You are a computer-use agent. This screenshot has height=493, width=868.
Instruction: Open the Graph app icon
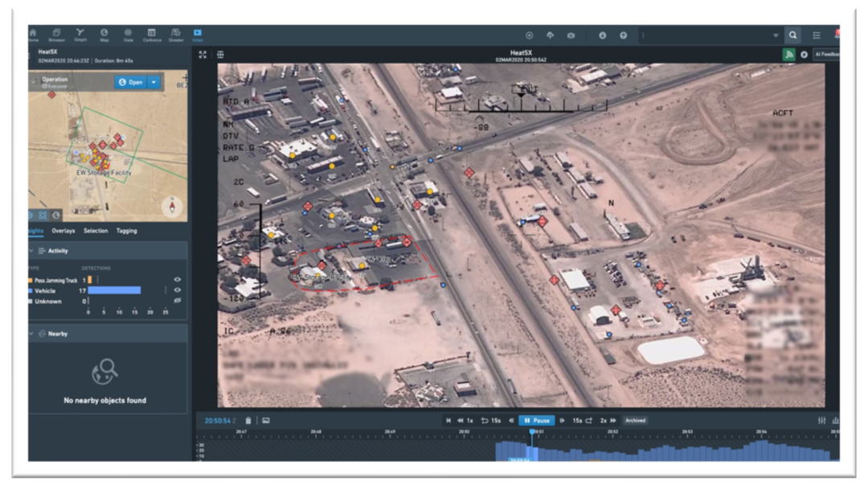pyautogui.click(x=80, y=35)
